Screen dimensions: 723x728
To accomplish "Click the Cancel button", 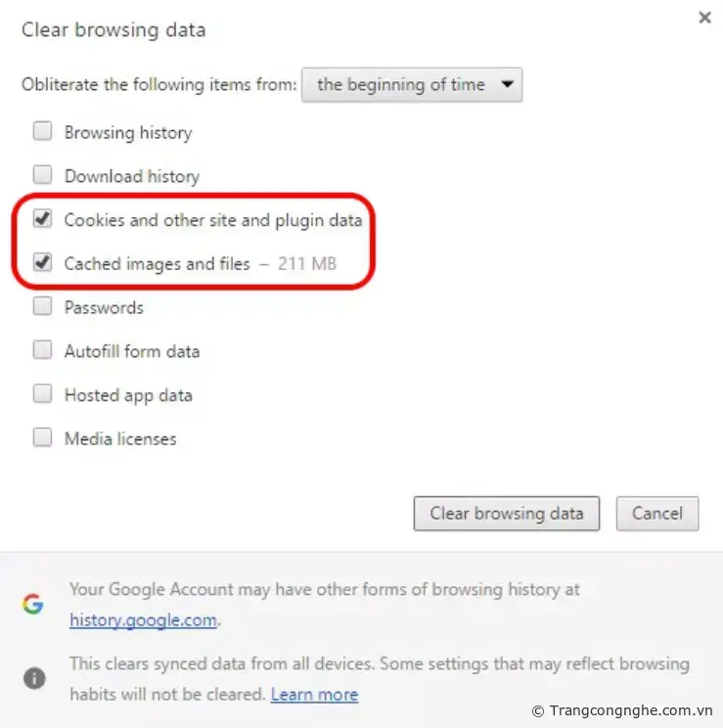I will click(x=656, y=514).
